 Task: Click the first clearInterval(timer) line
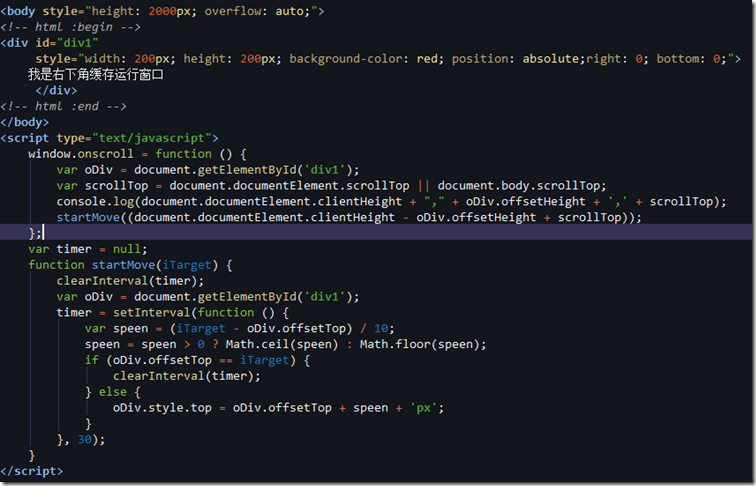(x=130, y=281)
